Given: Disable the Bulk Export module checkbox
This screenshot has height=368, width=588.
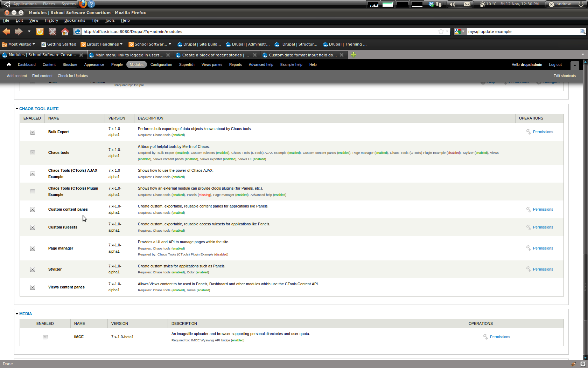Looking at the screenshot, I should (x=32, y=132).
